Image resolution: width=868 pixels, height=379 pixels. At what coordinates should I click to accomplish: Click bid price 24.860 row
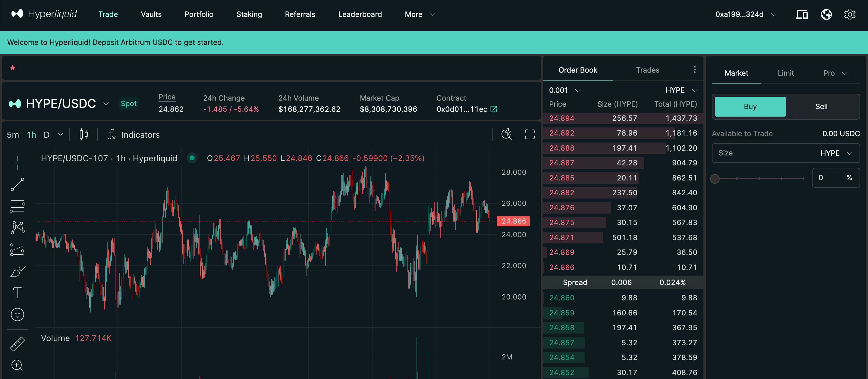(x=623, y=298)
